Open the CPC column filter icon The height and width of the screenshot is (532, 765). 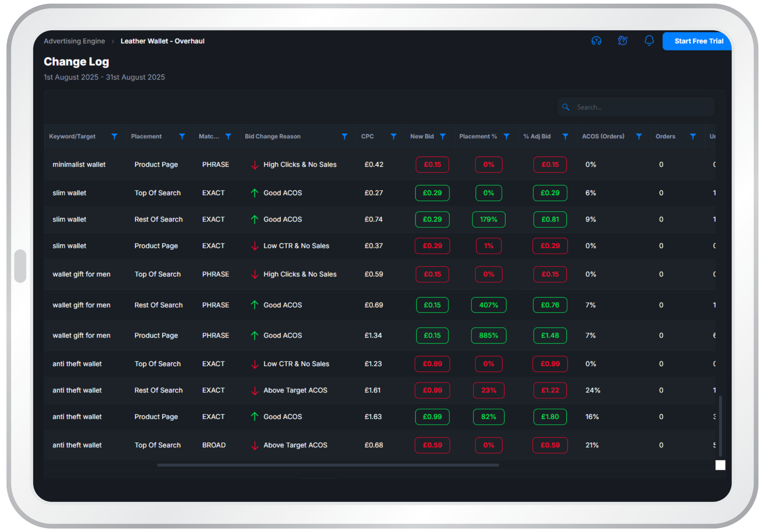393,136
